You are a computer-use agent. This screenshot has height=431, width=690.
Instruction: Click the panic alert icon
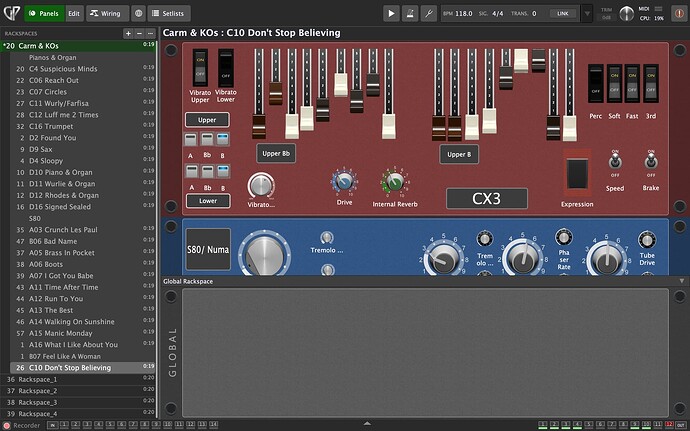(x=679, y=14)
